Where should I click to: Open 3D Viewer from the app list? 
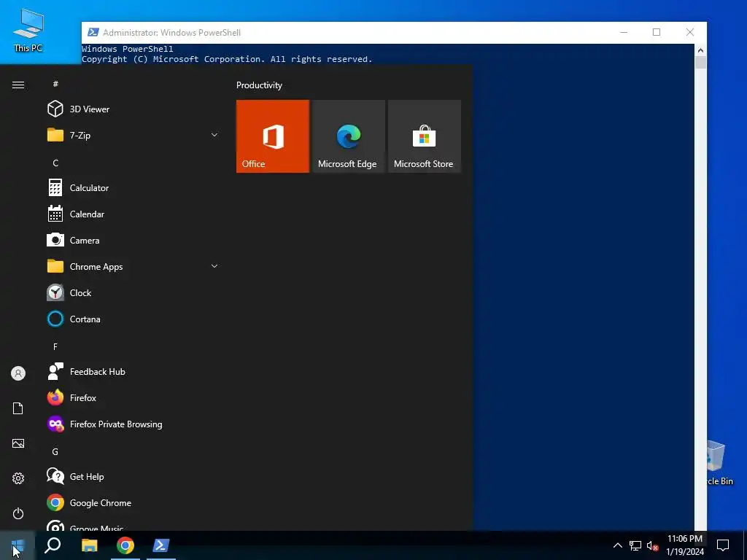click(133, 109)
